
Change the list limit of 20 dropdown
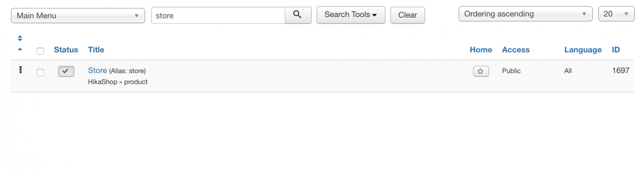pyautogui.click(x=616, y=14)
